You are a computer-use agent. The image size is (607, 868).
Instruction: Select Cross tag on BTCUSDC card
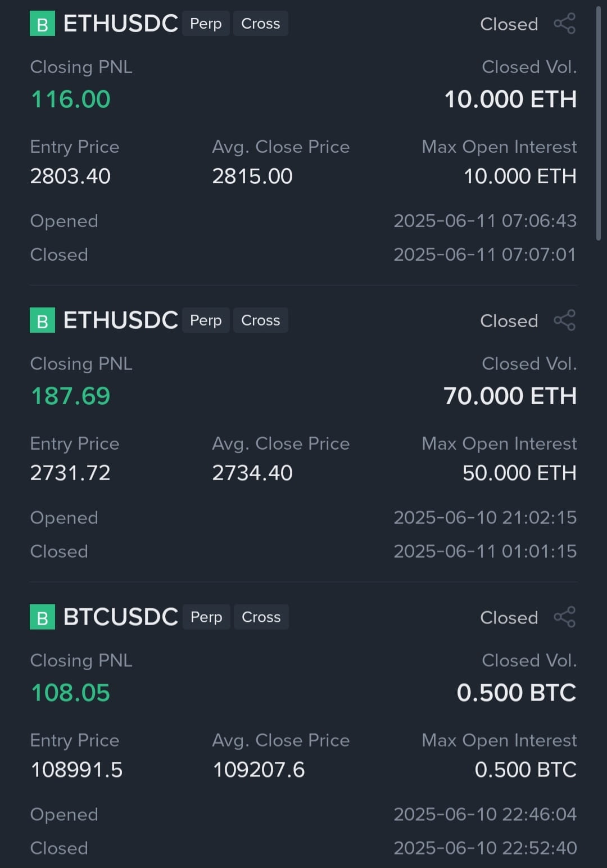coord(261,617)
